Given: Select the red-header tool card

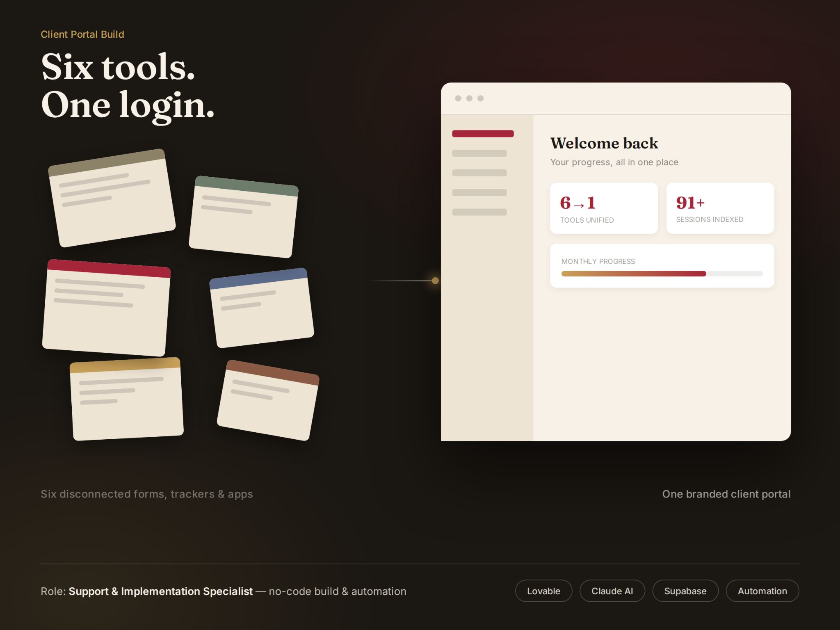Looking at the screenshot, I should 107,308.
